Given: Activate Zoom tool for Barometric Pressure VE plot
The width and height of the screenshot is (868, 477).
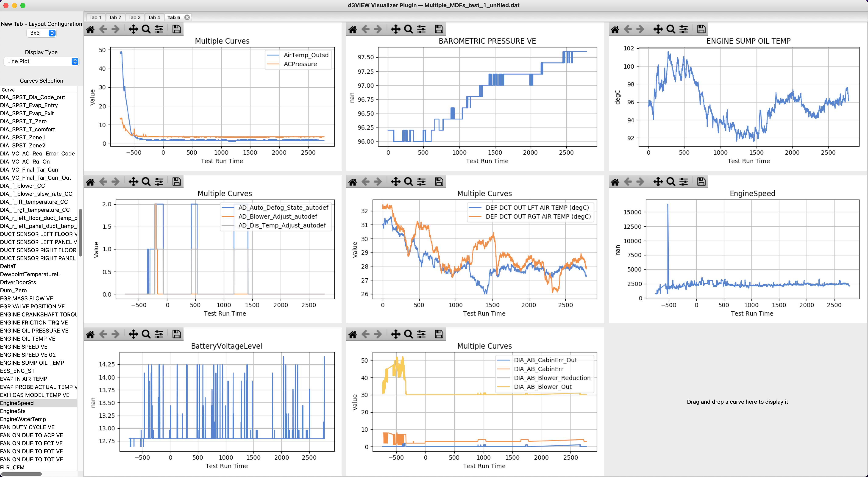Looking at the screenshot, I should [x=408, y=29].
